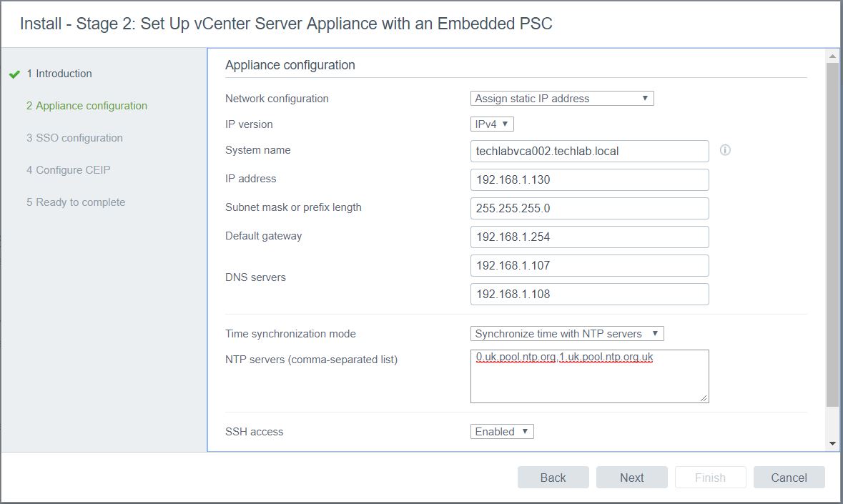Viewport: 843px width, 504px height.
Task: Click the Install - Stage 2 title text
Action: tap(286, 24)
